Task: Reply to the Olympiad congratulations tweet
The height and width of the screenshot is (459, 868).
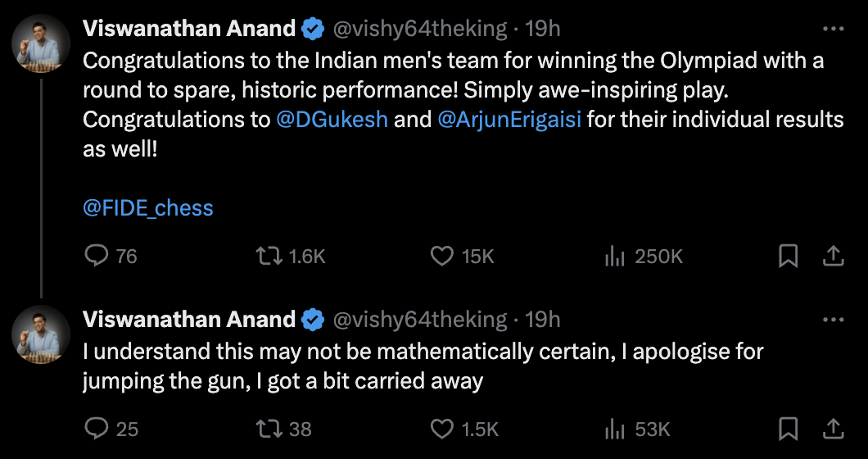Action: (97, 257)
